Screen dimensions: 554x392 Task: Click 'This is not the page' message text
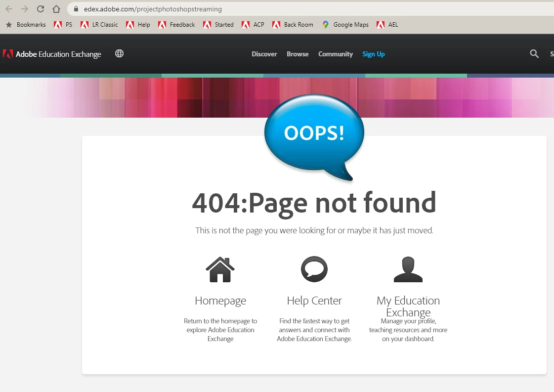[x=314, y=230]
